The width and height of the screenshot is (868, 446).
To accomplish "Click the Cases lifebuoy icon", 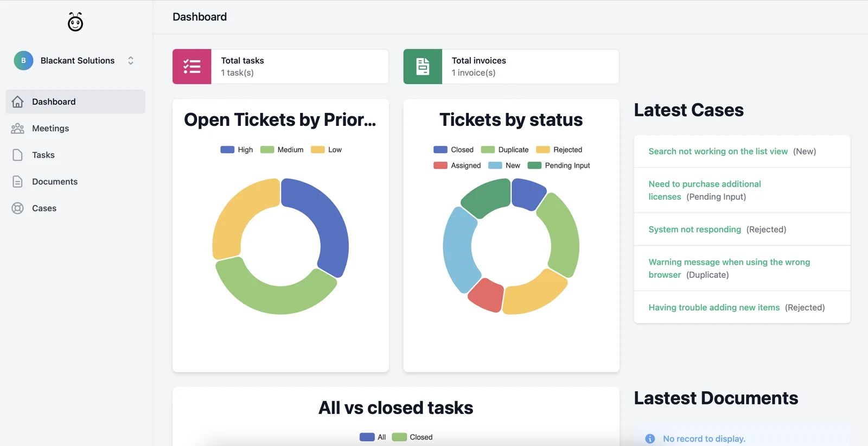I will [x=17, y=208].
